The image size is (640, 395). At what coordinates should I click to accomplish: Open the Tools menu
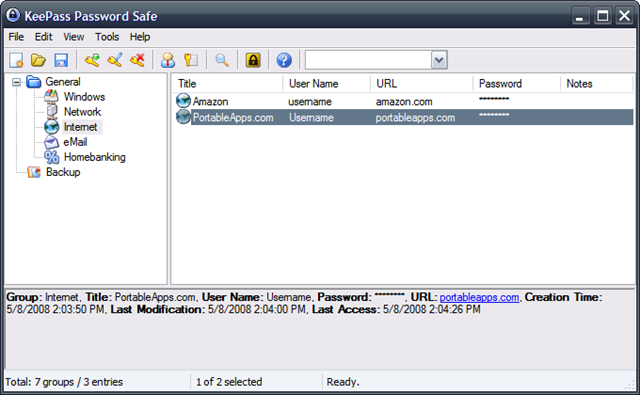(x=107, y=37)
